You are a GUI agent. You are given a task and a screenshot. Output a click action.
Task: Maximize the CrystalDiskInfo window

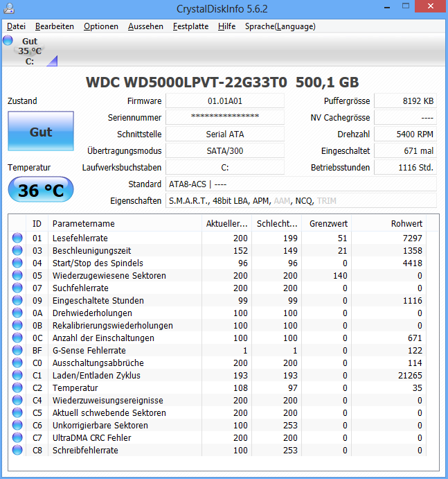[x=406, y=6]
